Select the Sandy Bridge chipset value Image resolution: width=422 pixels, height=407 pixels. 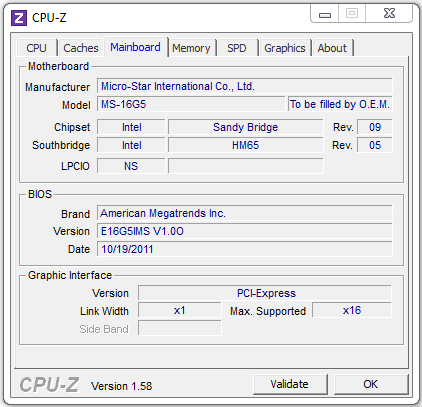pyautogui.click(x=246, y=127)
